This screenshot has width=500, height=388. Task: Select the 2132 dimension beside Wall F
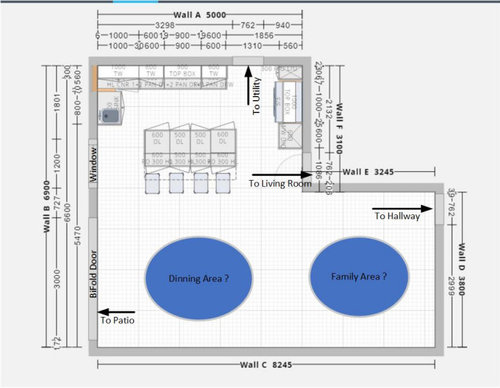pos(329,109)
